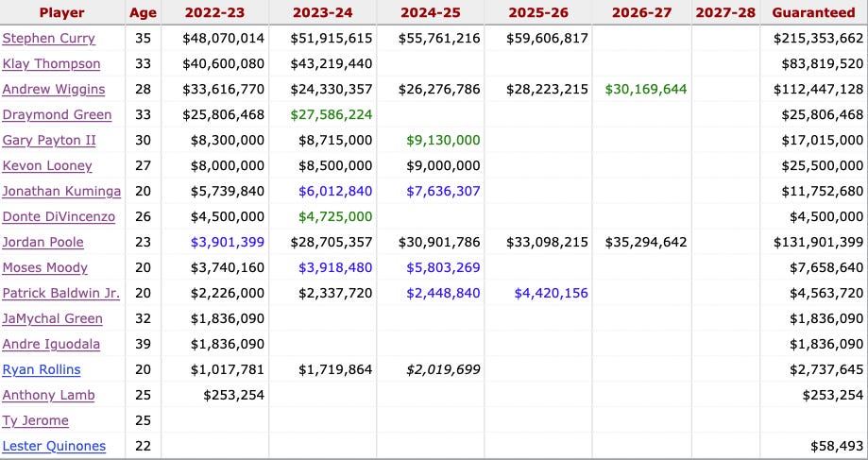
Task: Open Stephen Curry's player page
Action: 49,38
